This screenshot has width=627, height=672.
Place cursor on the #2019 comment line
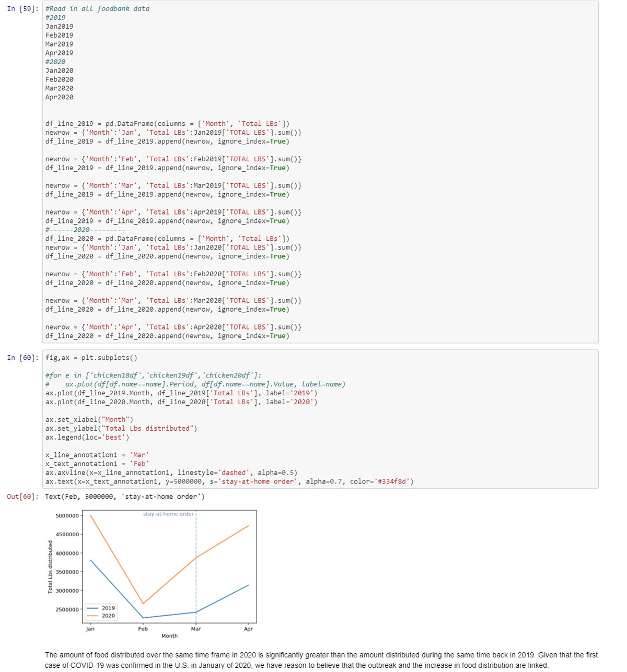point(55,18)
